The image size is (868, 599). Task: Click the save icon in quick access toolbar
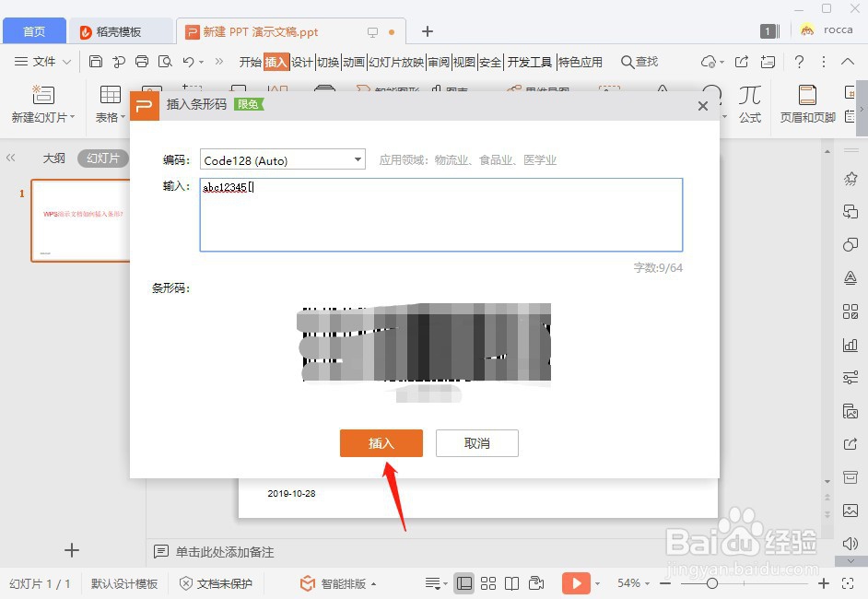[x=96, y=62]
